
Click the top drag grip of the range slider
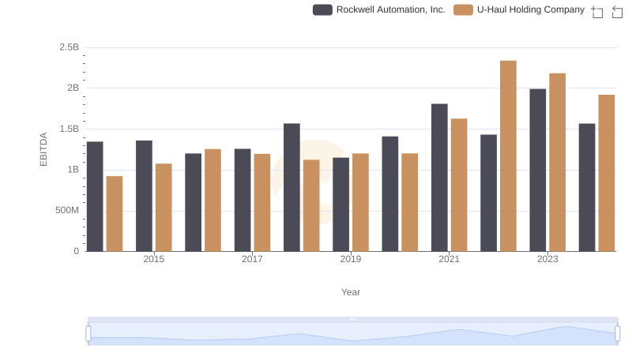[352, 319]
